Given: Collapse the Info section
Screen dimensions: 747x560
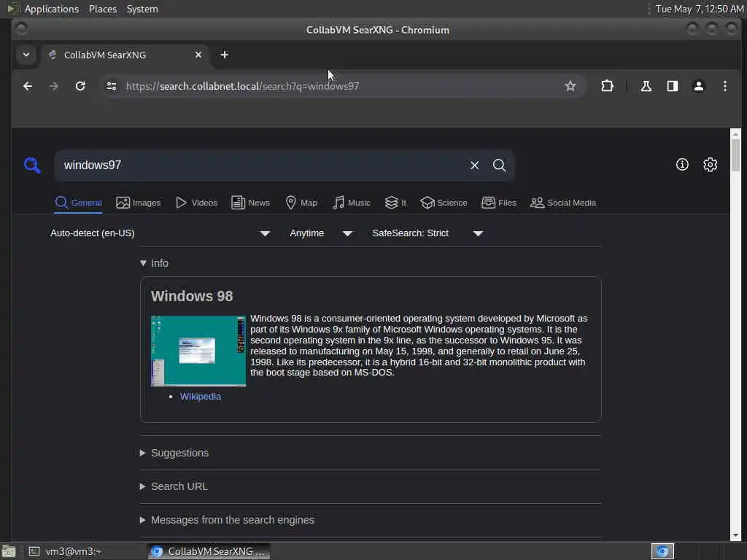Looking at the screenshot, I should (155, 263).
